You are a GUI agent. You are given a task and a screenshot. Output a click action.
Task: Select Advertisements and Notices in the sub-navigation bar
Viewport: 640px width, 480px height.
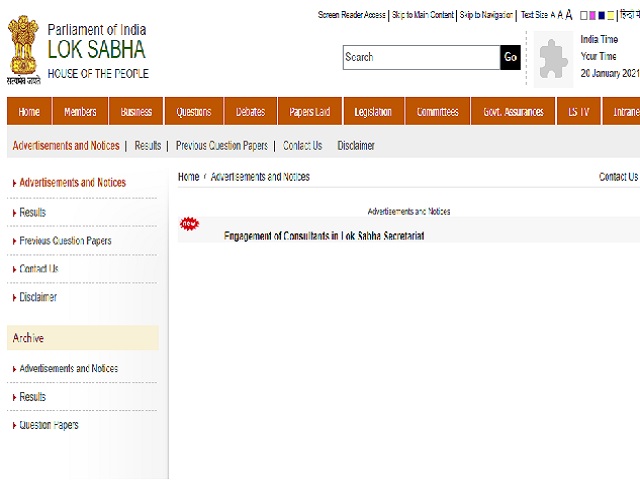point(66,146)
